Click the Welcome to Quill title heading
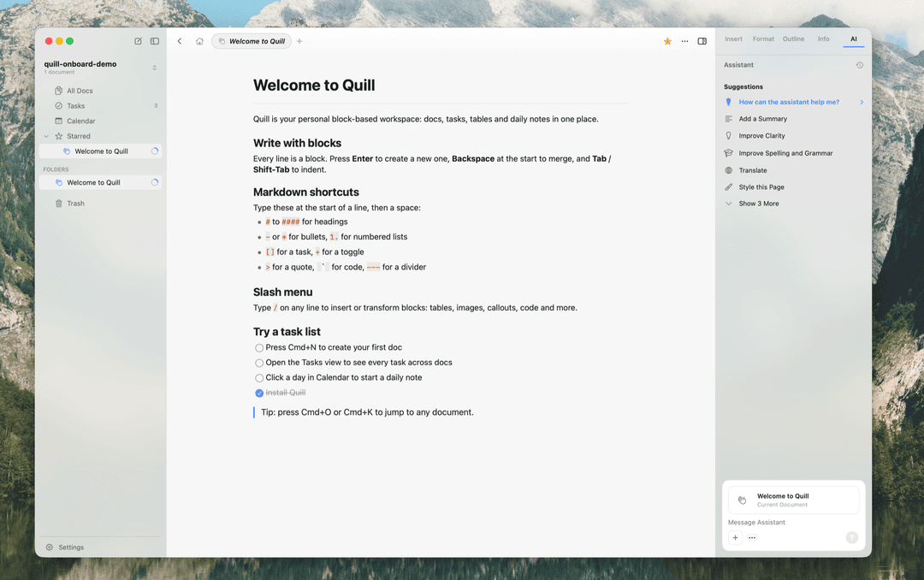 pos(314,86)
